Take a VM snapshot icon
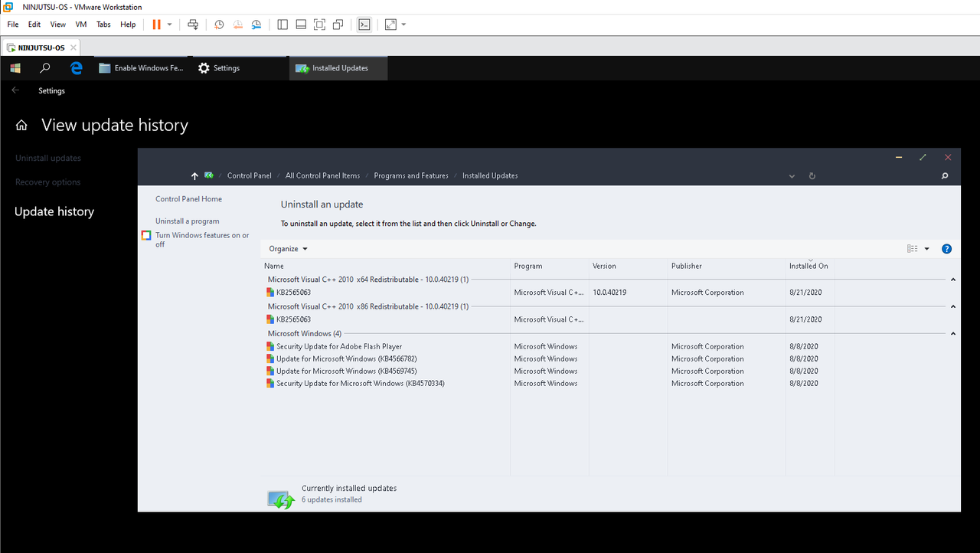980x553 pixels. click(219, 25)
